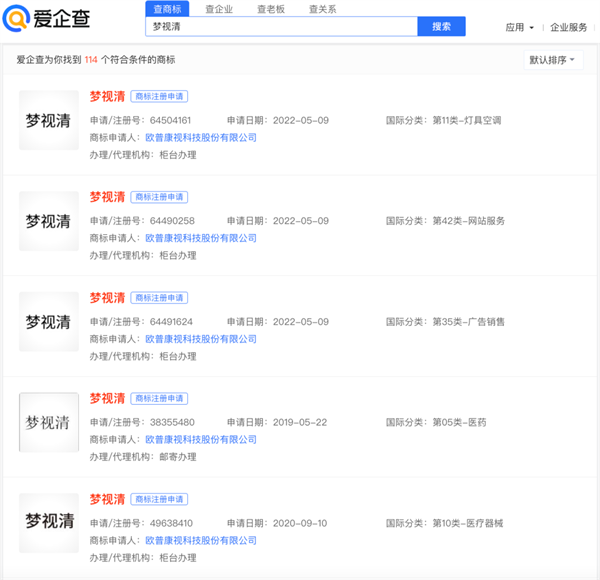
Task: Open 梦视清 title of 第35类-广告销售 result
Action: coord(108,298)
